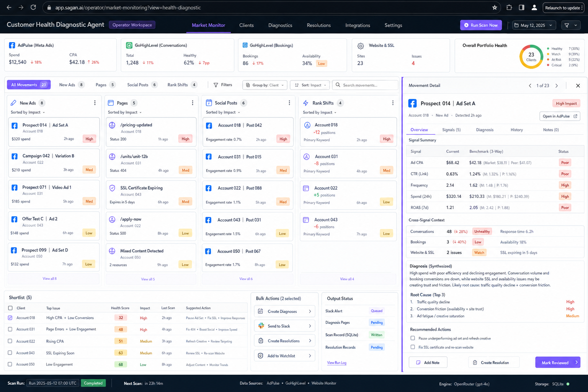Click View all 8 under New Ads

49,279
